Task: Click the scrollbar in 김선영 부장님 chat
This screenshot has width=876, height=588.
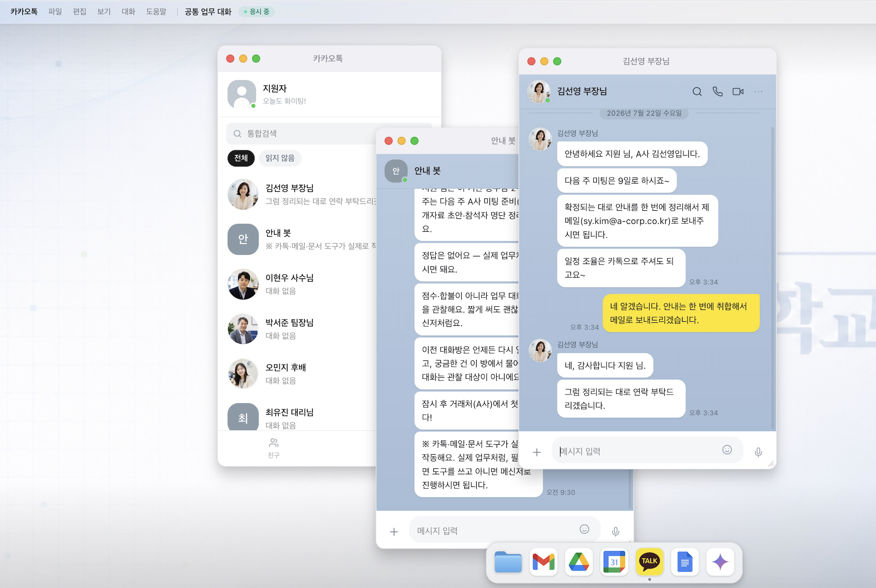Action: coord(773,278)
